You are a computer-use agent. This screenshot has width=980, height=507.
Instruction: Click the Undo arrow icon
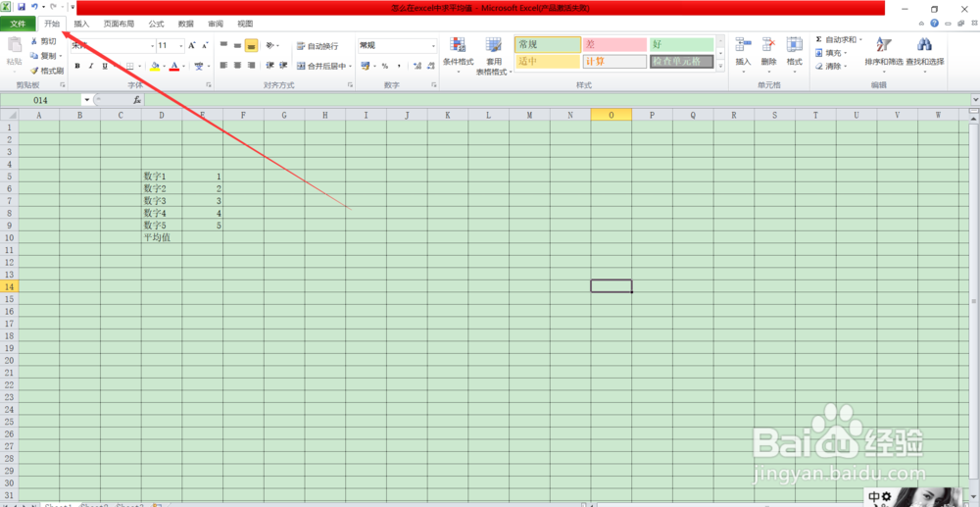click(x=35, y=7)
